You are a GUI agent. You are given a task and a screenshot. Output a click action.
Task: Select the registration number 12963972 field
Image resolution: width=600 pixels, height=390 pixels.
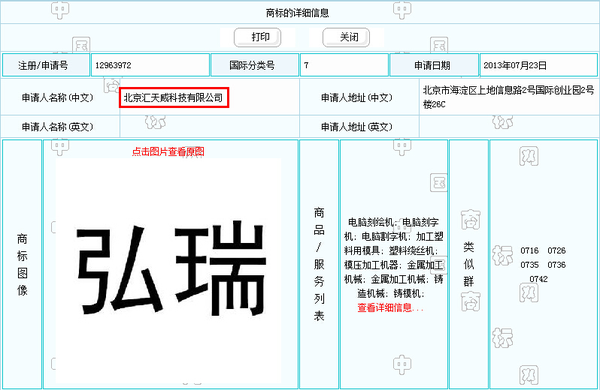point(150,65)
